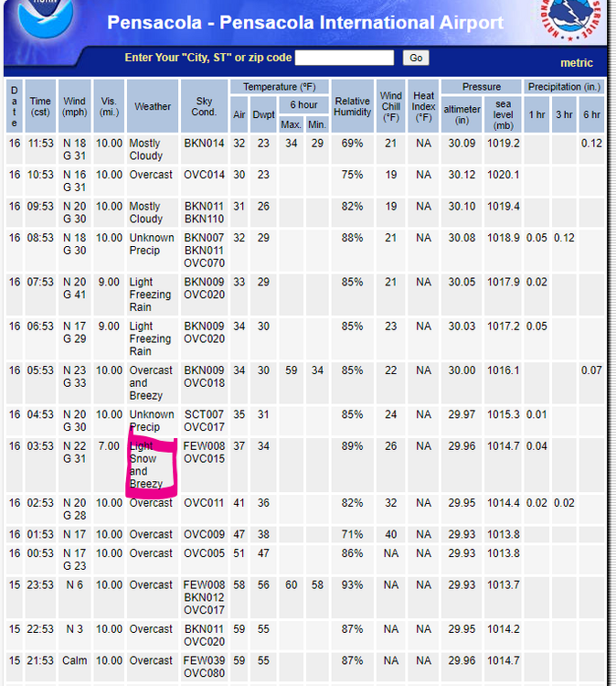616x686 pixels.
Task: Click the 30.09 altimeter value
Action: (462, 144)
